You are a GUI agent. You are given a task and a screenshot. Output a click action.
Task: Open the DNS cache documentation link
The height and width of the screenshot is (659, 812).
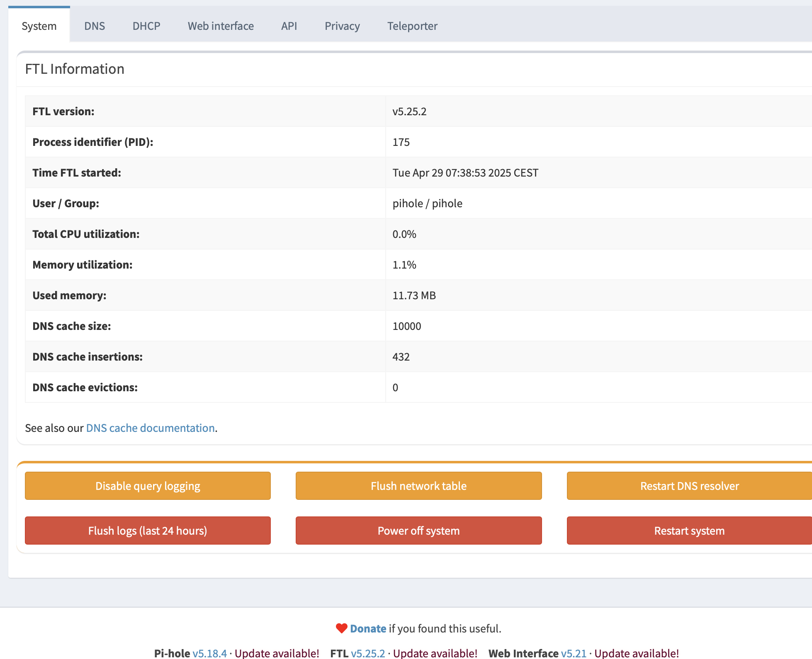[150, 428]
